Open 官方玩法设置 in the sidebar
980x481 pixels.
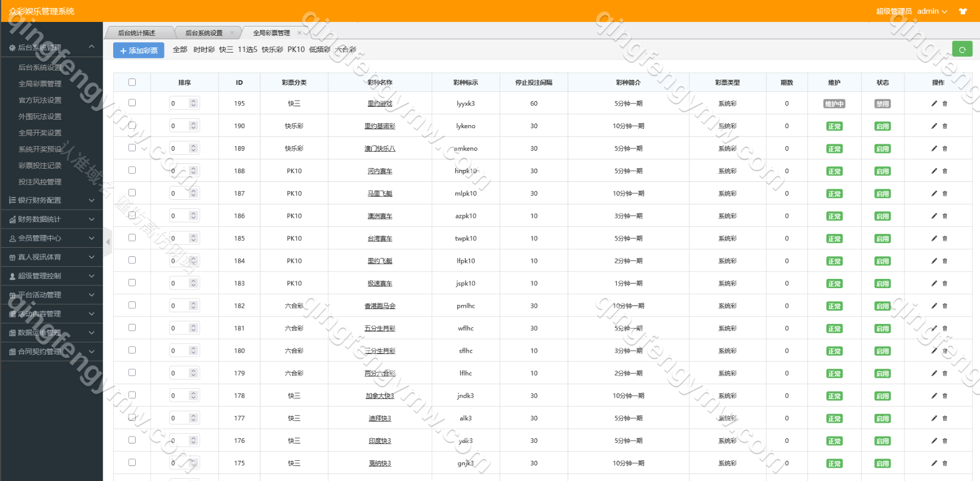click(x=40, y=100)
